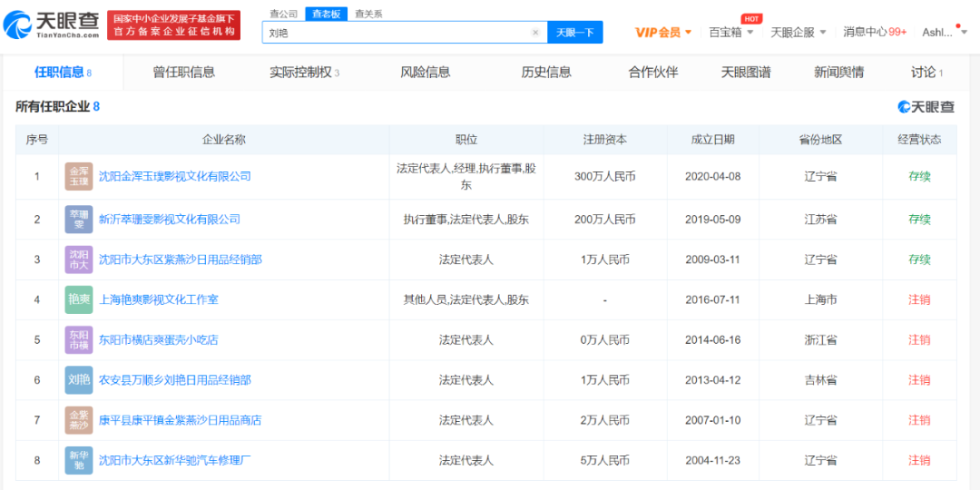Screen dimensions: 980x490
Task: Select the 2万人民币 capital cell
Action: (x=605, y=420)
